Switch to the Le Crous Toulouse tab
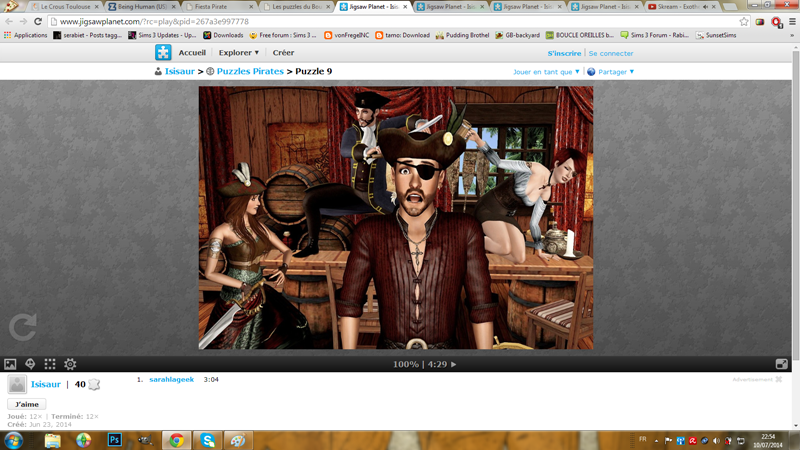 [x=65, y=7]
